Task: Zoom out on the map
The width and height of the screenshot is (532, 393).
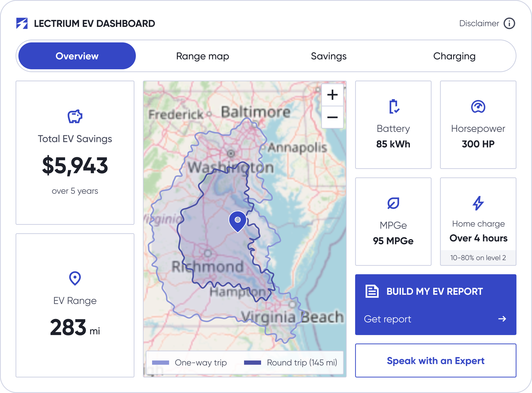Action: pyautogui.click(x=332, y=117)
